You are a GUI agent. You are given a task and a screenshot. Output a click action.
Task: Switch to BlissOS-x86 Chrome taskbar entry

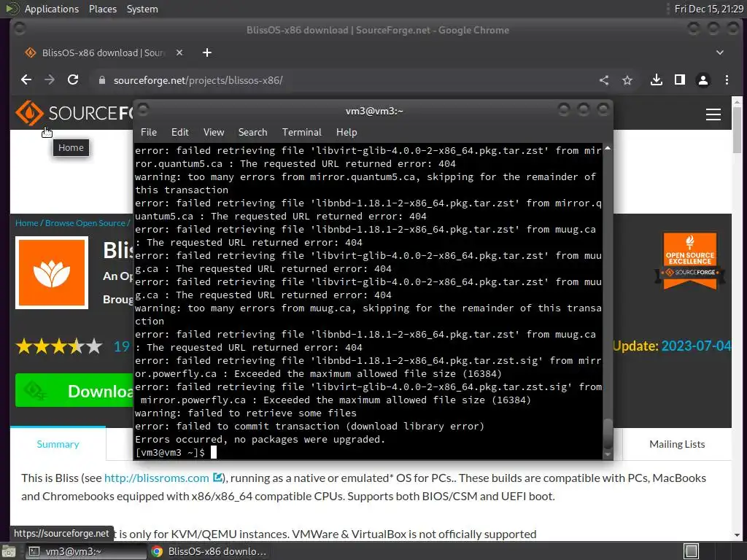pyautogui.click(x=208, y=551)
